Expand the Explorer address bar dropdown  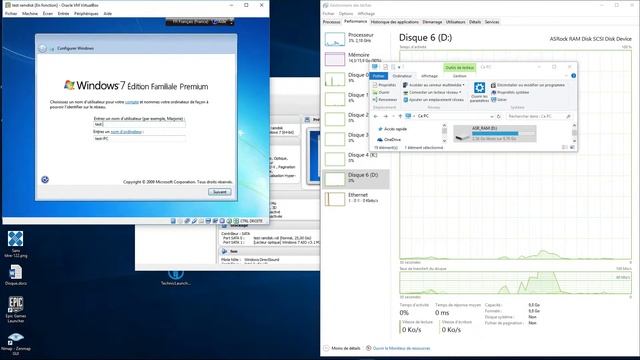pyautogui.click(x=491, y=116)
